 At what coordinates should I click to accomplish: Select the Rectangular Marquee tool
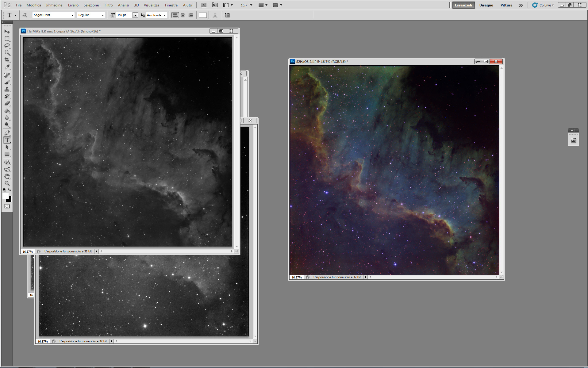point(7,39)
